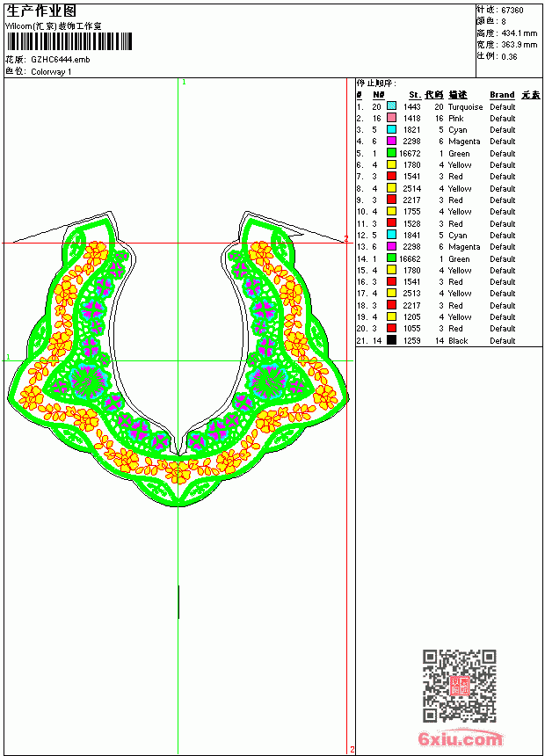Select the Cyan swatch in row 12

click(392, 235)
